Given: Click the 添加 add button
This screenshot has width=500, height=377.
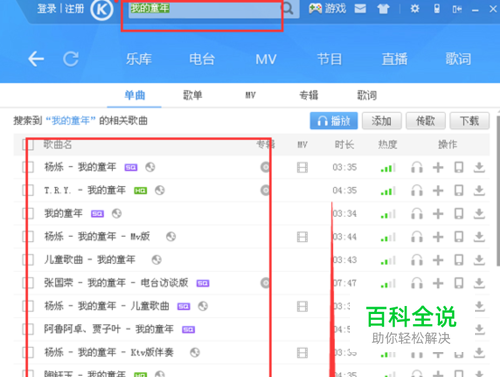Looking at the screenshot, I should [x=382, y=121].
